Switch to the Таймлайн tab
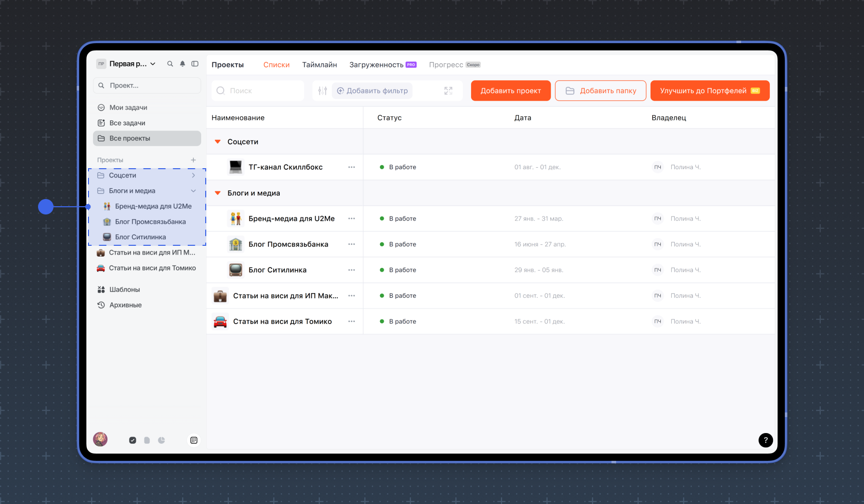The image size is (864, 504). click(319, 65)
